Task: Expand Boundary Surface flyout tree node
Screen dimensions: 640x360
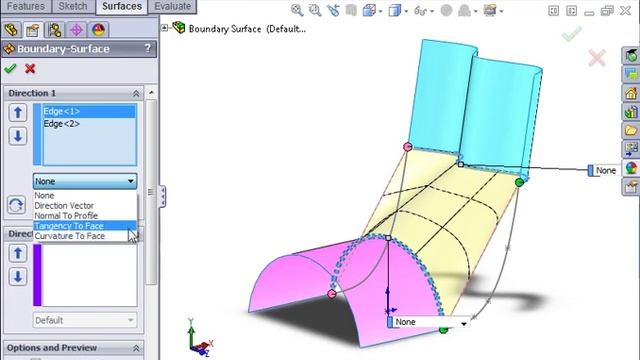Action: (x=164, y=28)
